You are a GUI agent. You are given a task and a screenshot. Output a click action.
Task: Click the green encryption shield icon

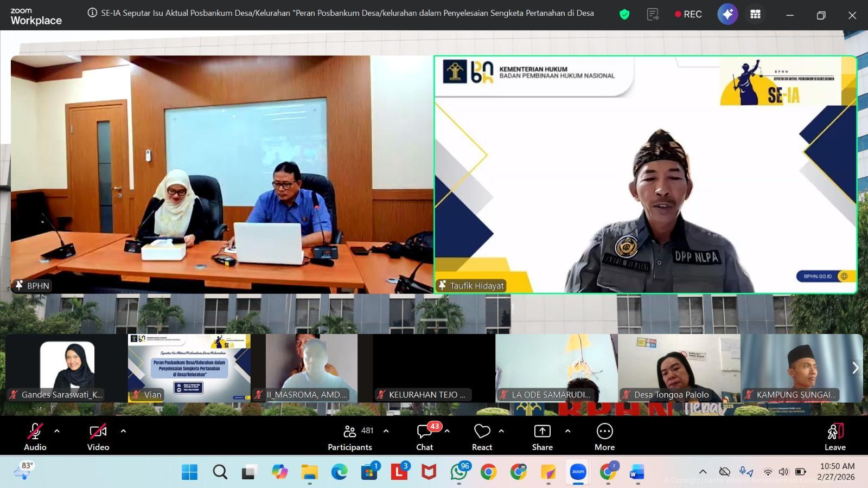pos(624,15)
